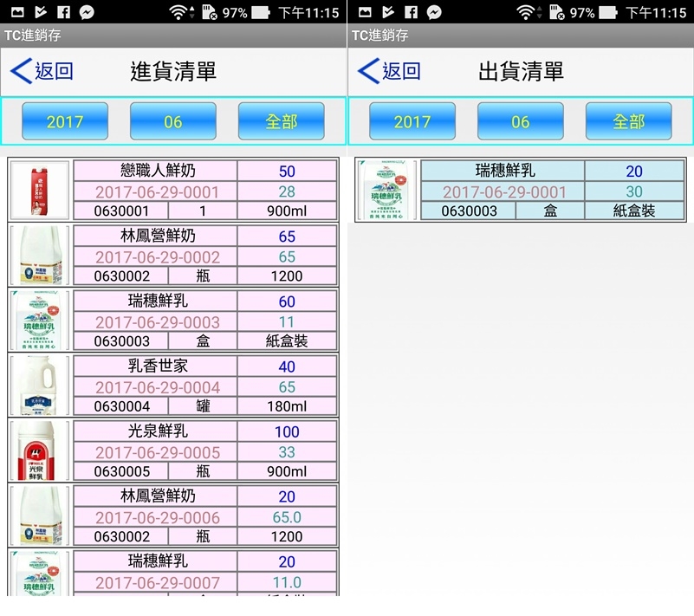Select the 戀職人鮮奶 product name
694x616 pixels.
158,171
